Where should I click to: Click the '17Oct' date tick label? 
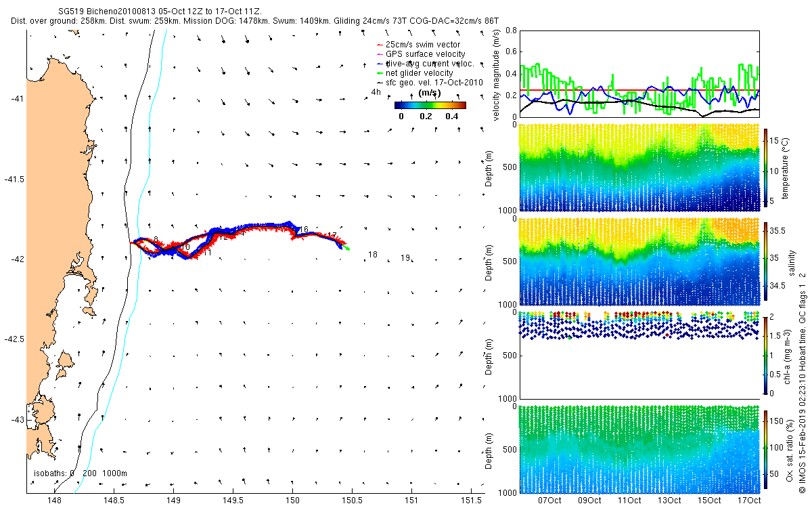[x=750, y=500]
